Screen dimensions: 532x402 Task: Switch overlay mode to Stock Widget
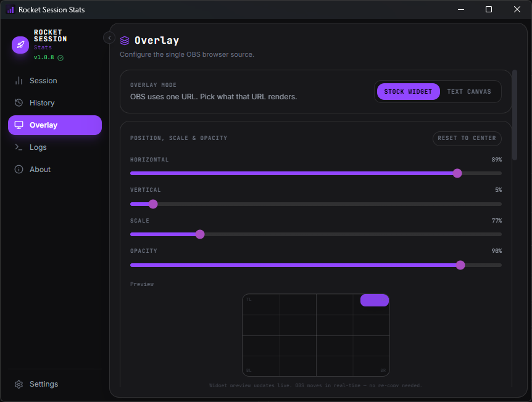point(408,91)
